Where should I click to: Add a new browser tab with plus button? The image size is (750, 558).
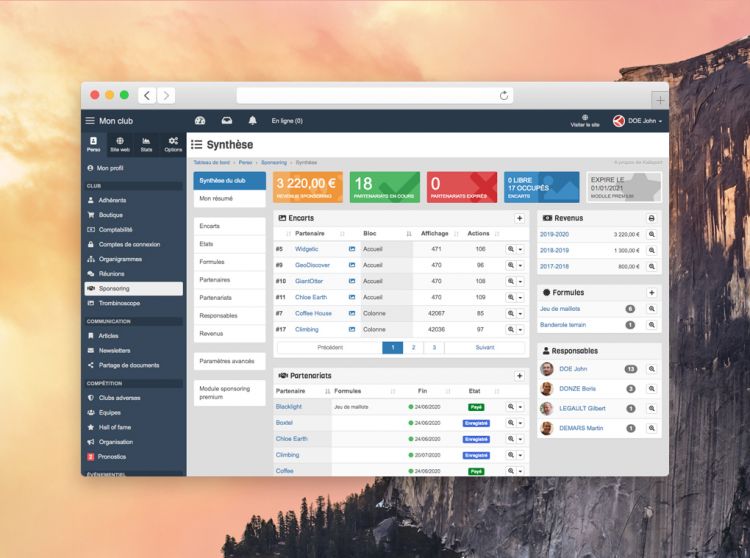point(660,100)
